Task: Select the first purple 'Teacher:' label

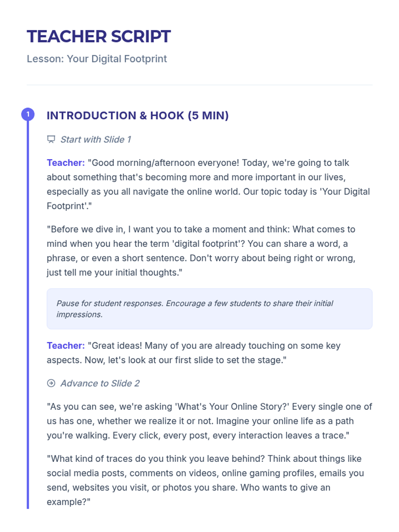Action: point(66,163)
